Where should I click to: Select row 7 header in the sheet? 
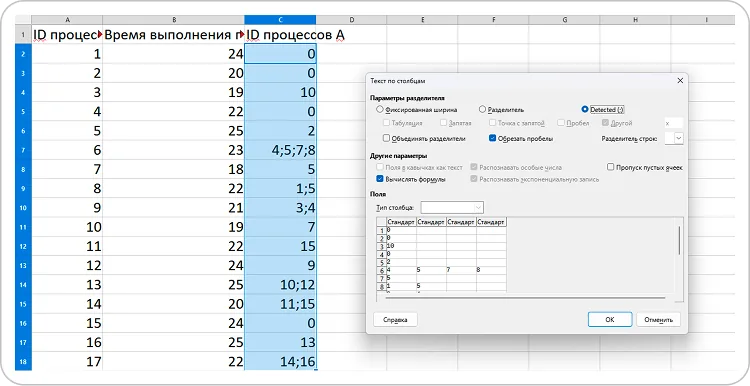tap(23, 150)
